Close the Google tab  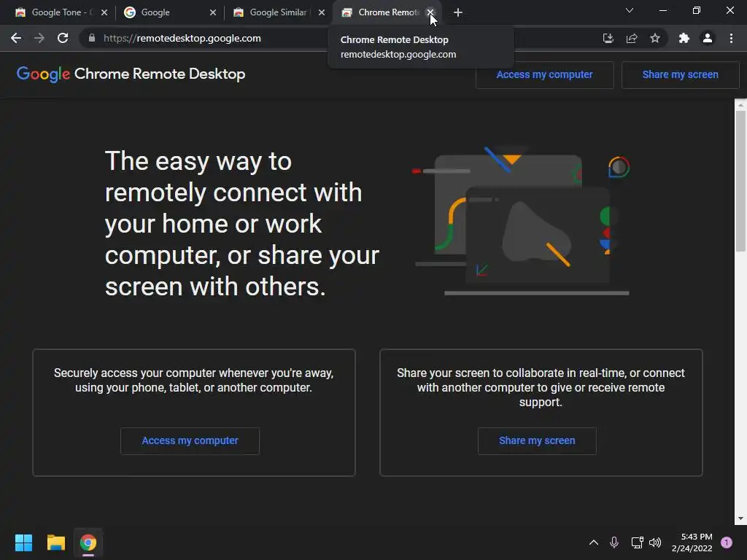click(x=213, y=12)
